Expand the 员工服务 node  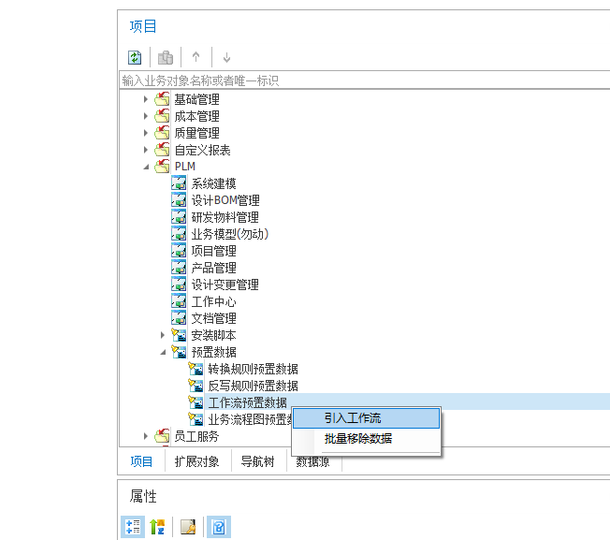click(x=145, y=436)
